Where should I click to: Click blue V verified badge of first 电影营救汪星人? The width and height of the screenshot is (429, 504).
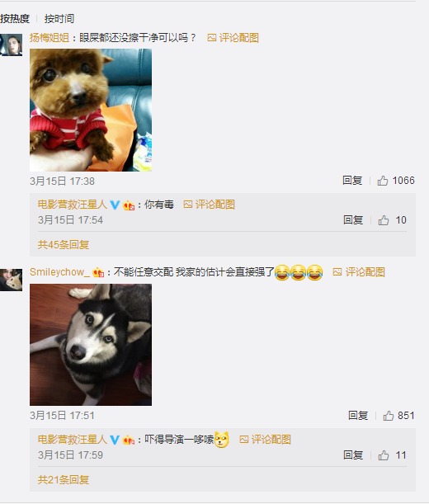115,205
